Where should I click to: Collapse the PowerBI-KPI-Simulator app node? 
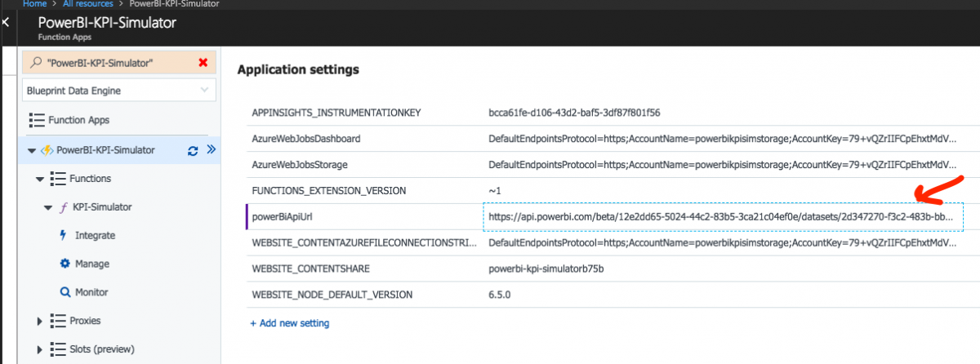[32, 150]
